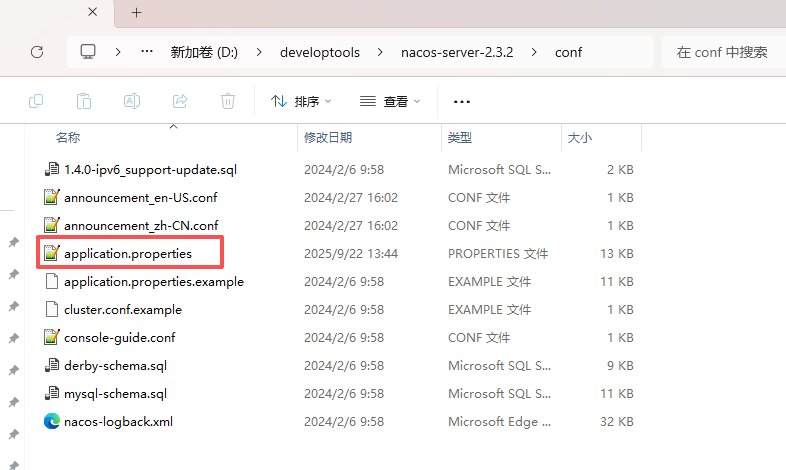Sort by 修改日期 column header
Image resolution: width=786 pixels, height=470 pixels.
point(328,137)
